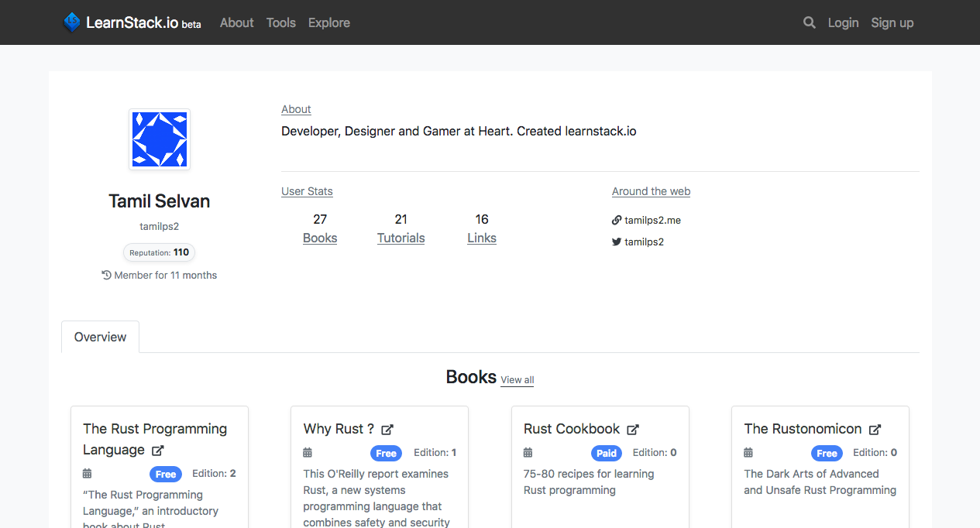The image size is (980, 528).
Task: Open the external link icon next to Why Rust
Action: click(x=387, y=428)
